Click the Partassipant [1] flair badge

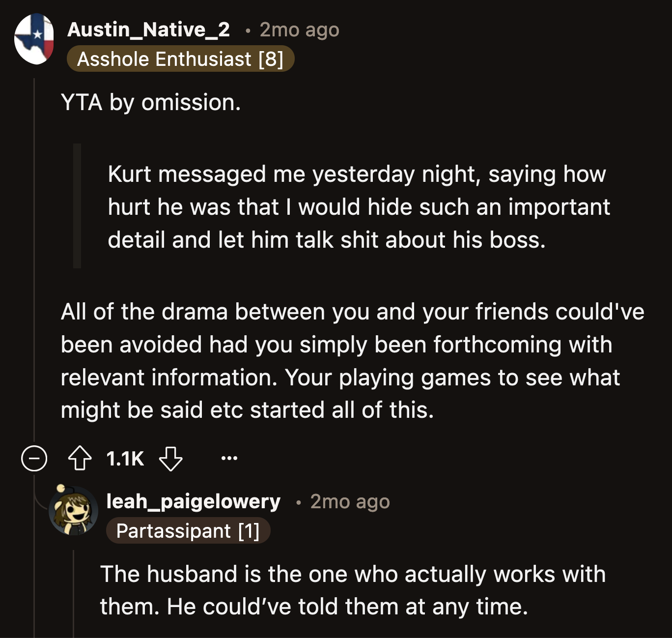(x=189, y=531)
